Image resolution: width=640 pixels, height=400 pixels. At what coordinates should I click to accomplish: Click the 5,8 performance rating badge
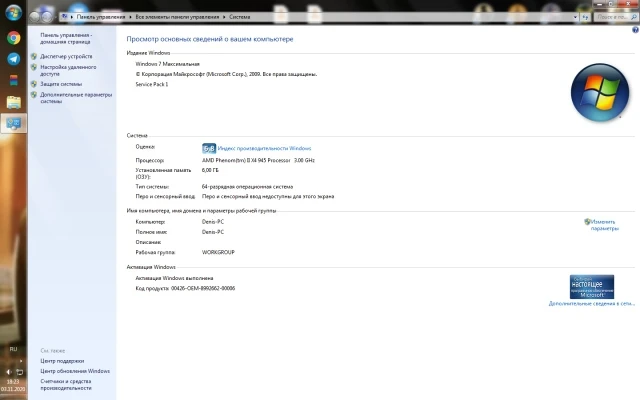tap(209, 148)
